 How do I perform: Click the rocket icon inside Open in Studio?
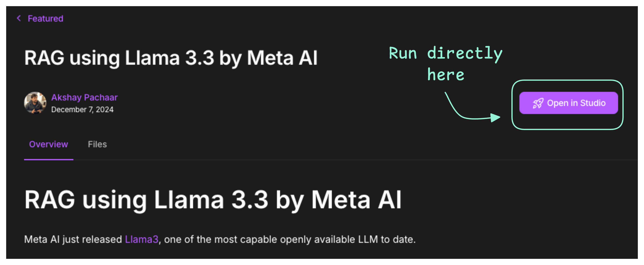[537, 103]
